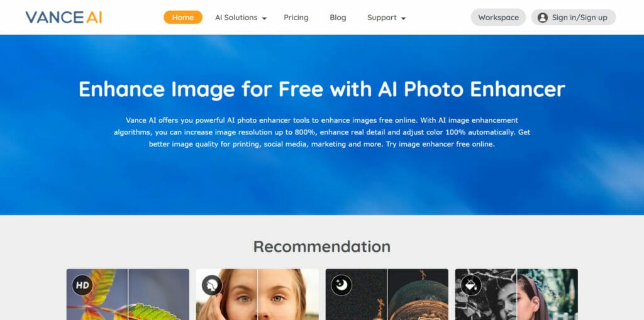
Task: Click the face retouch badge icon
Action: (x=212, y=285)
